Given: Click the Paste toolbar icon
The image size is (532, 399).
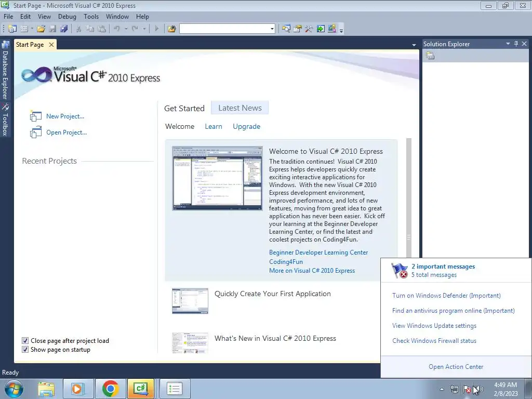Looking at the screenshot, I should (102, 29).
